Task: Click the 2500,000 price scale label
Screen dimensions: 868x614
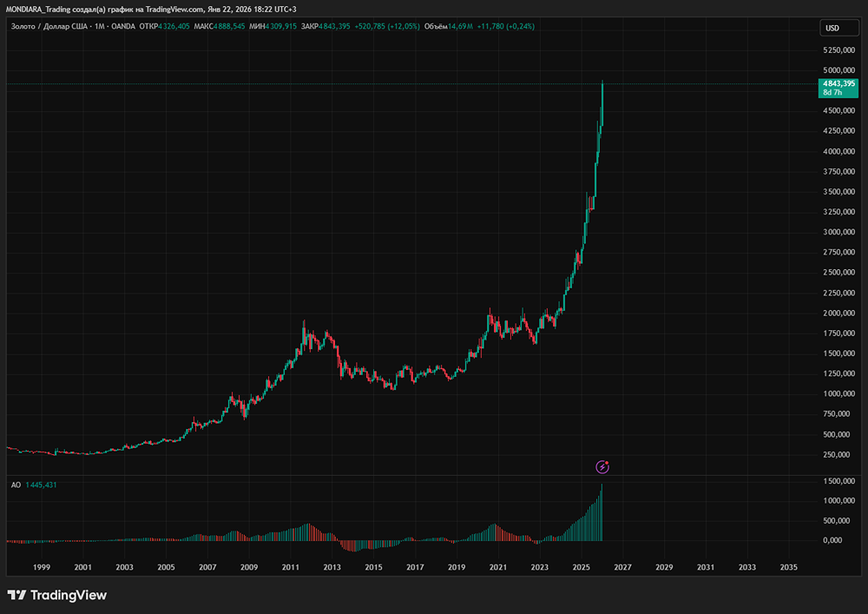Action: (838, 273)
